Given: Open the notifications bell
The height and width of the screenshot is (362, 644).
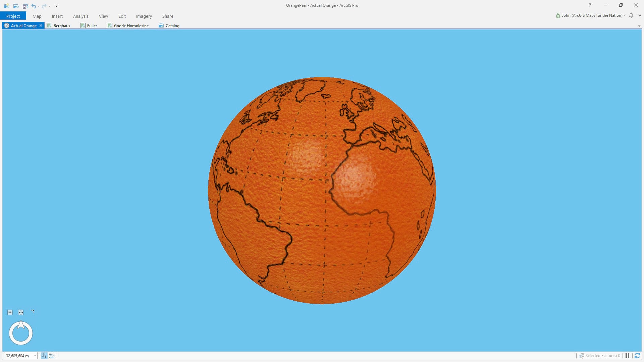Looking at the screenshot, I should (x=631, y=15).
